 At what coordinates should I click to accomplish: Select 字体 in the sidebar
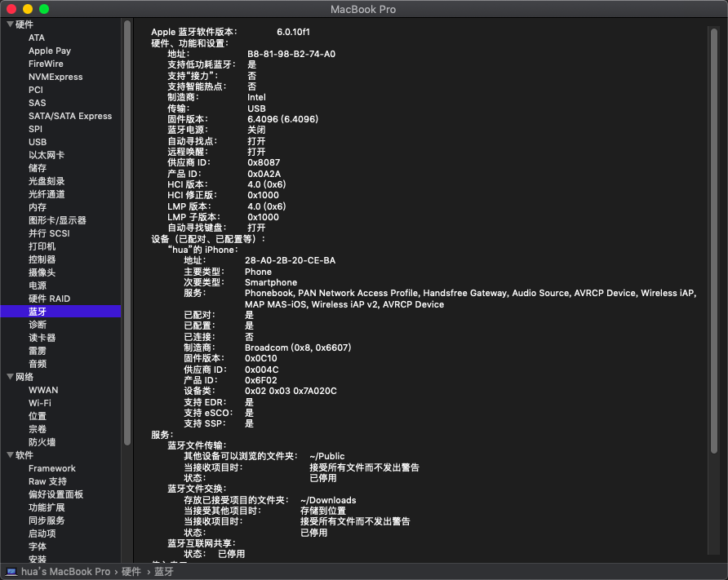coord(38,546)
